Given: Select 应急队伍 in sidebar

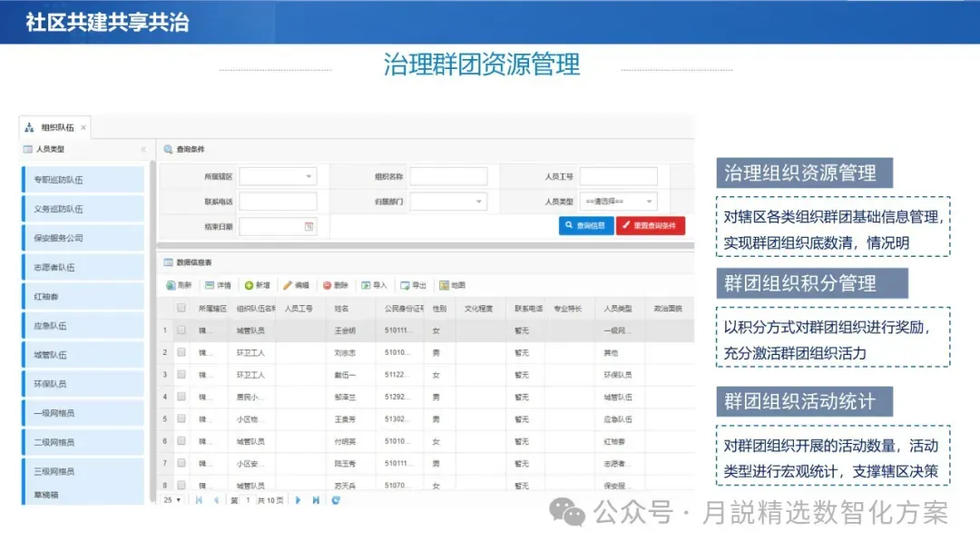Looking at the screenshot, I should click(83, 326).
